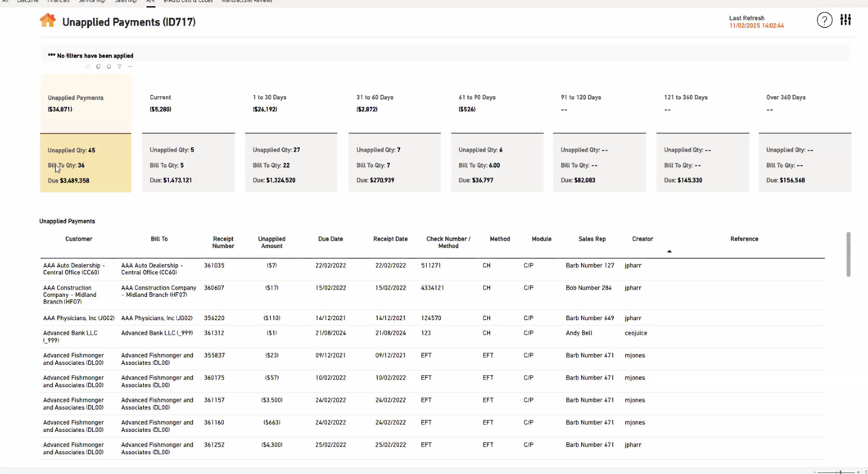The height and width of the screenshot is (474, 868).
Task: Click sales rep Barb Number 649
Action: click(x=590, y=318)
